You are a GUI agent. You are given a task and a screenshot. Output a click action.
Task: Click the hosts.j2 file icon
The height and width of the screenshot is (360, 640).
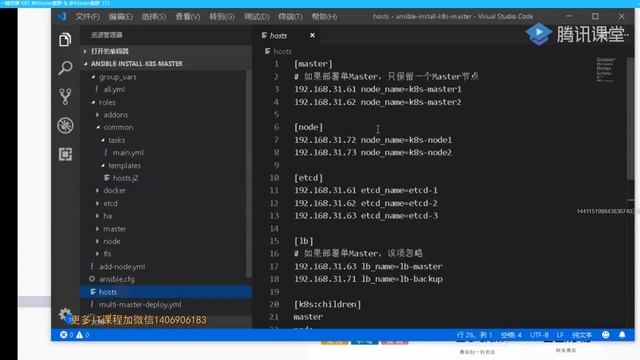pyautogui.click(x=107, y=178)
